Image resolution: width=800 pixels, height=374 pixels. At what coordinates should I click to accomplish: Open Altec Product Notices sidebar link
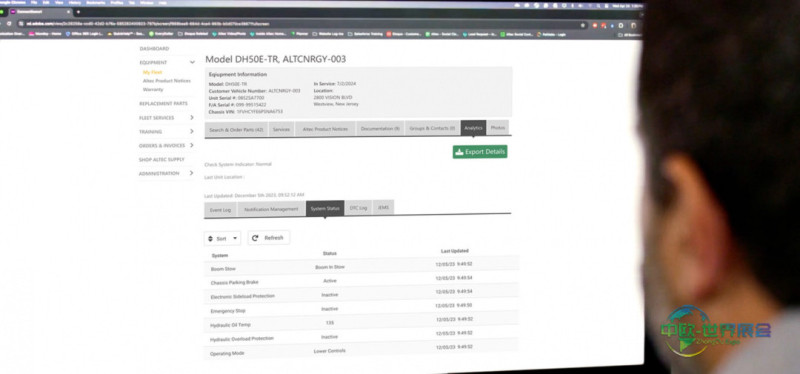167,81
